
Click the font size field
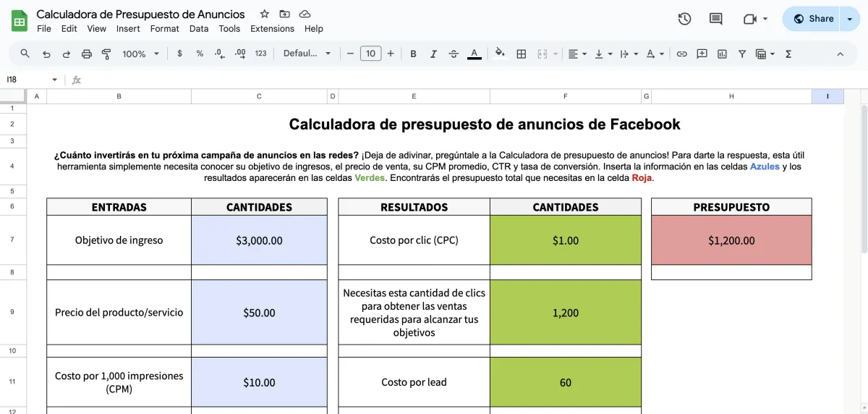pyautogui.click(x=371, y=54)
